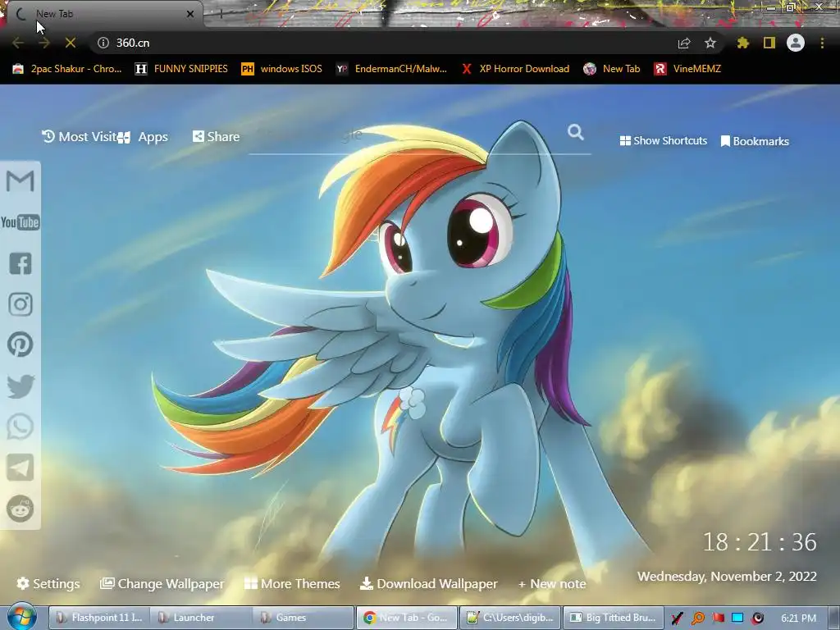The image size is (840, 630).
Task: Switch to Launcher taskbar window
Action: [201, 618]
